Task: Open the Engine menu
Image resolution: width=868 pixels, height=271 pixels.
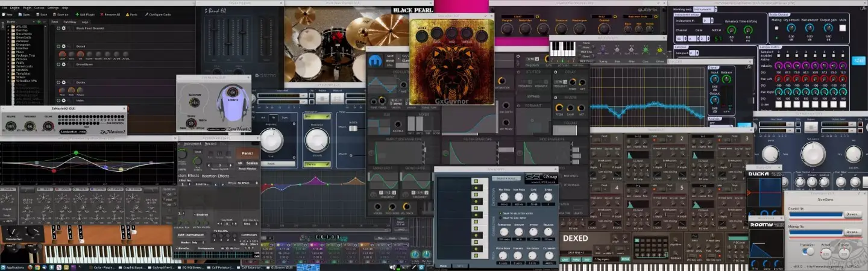Action: pos(13,8)
